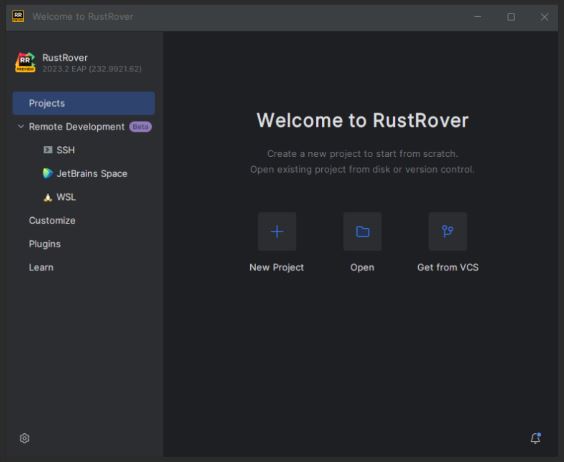Select JetBrains Space entry
This screenshot has width=564, height=462.
click(x=92, y=173)
